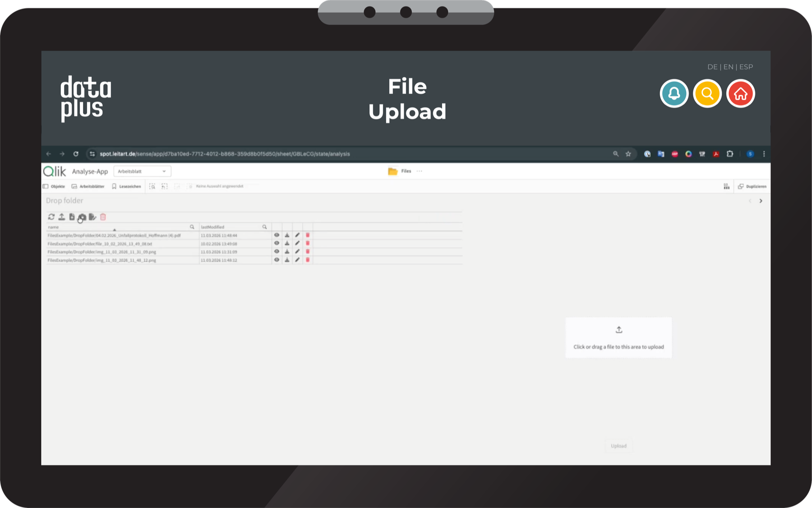Sort by the name column header
Screen dimensions: 812x508
53,227
